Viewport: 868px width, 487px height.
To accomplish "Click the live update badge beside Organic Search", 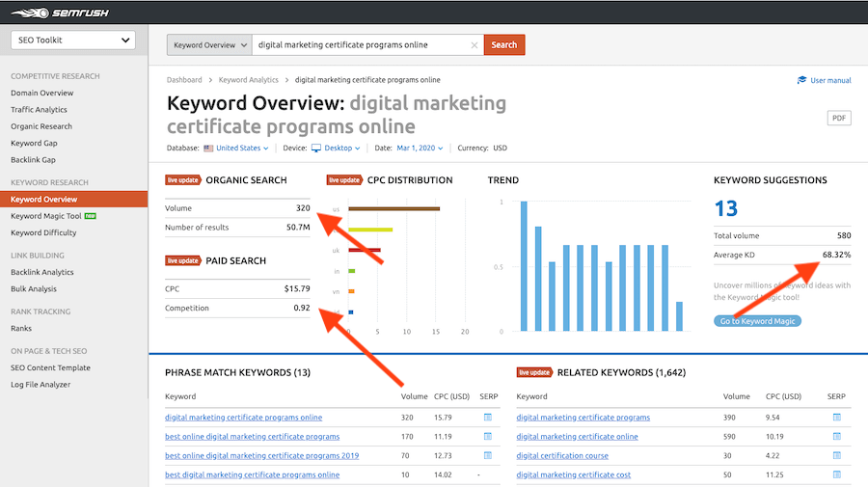I will [x=182, y=180].
